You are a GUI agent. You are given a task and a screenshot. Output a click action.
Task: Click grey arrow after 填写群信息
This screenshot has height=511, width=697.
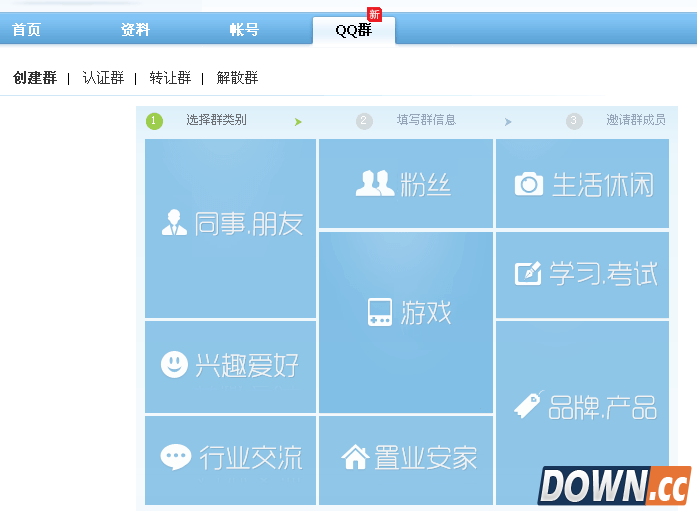[508, 122]
